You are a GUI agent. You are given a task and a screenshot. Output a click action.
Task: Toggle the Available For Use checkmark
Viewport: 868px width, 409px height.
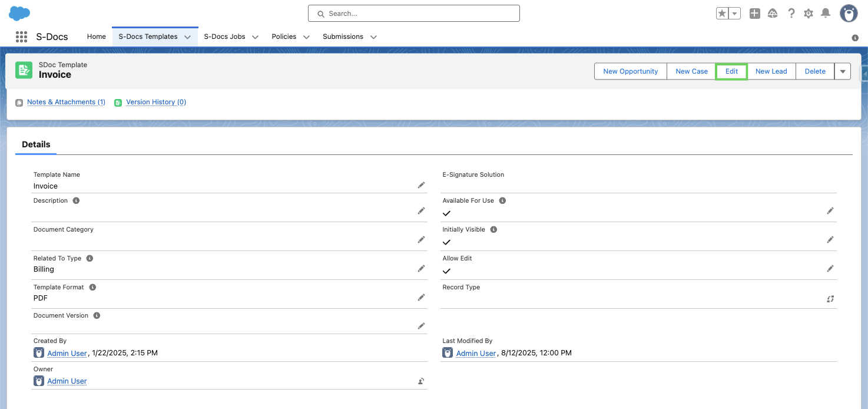(446, 213)
